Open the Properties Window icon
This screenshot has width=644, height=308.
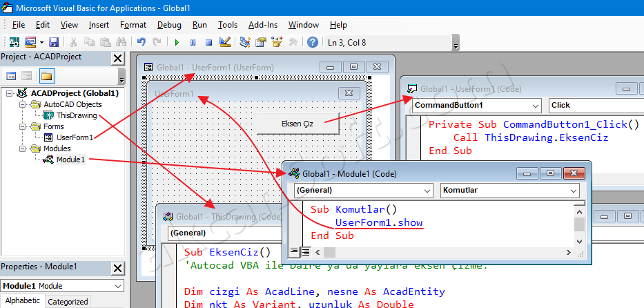coord(261,42)
